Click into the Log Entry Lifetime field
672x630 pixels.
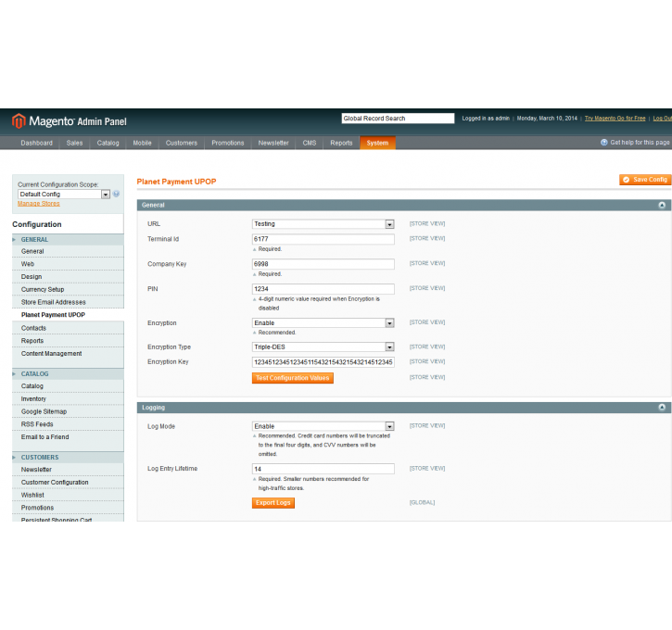point(323,469)
